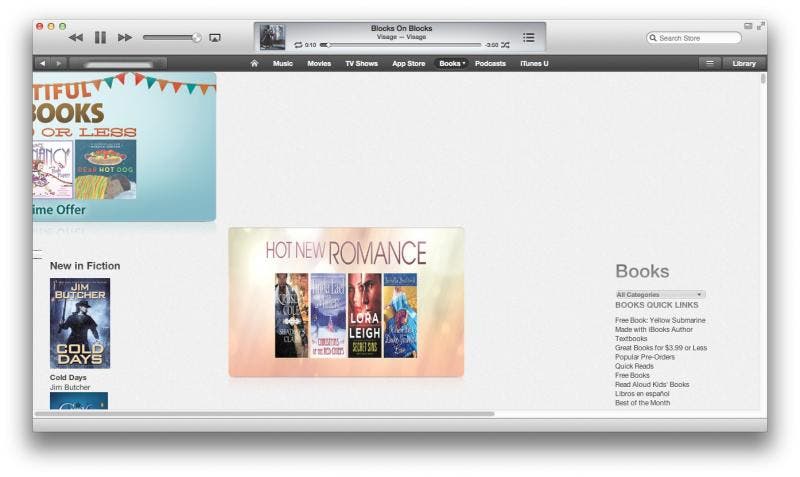
Task: Go to iTunes Store home icon
Action: [x=254, y=63]
